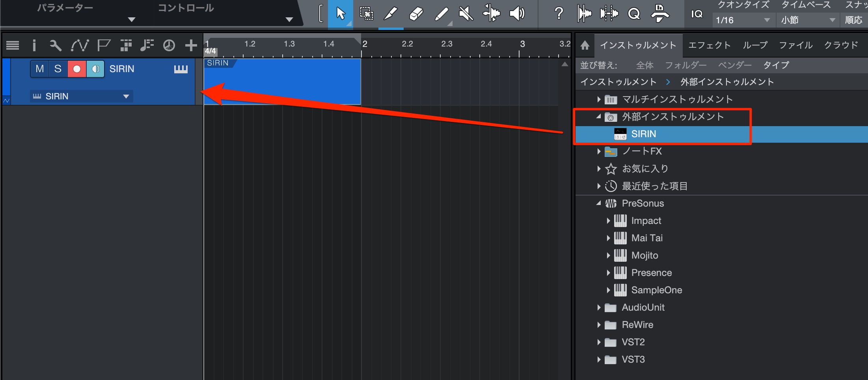Open the snap 順応 dropdown
The image size is (868, 380).
[x=855, y=20]
